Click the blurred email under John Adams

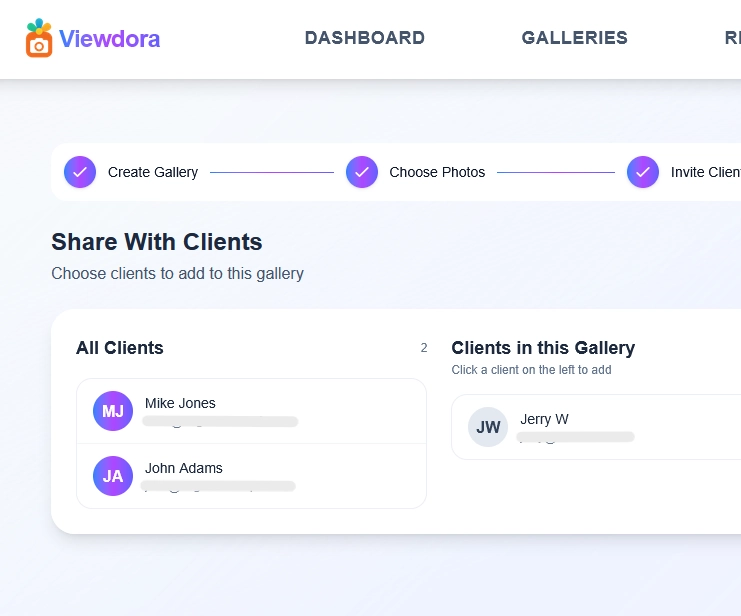click(218, 487)
